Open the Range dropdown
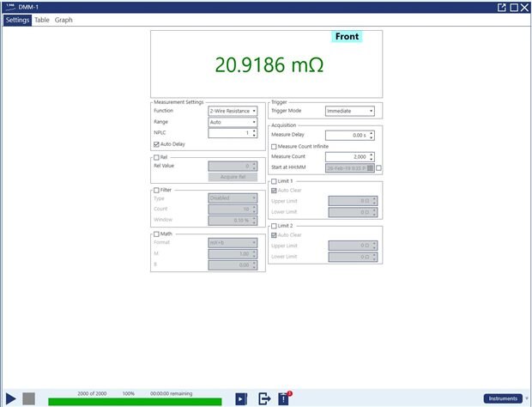532x407 pixels. point(233,122)
